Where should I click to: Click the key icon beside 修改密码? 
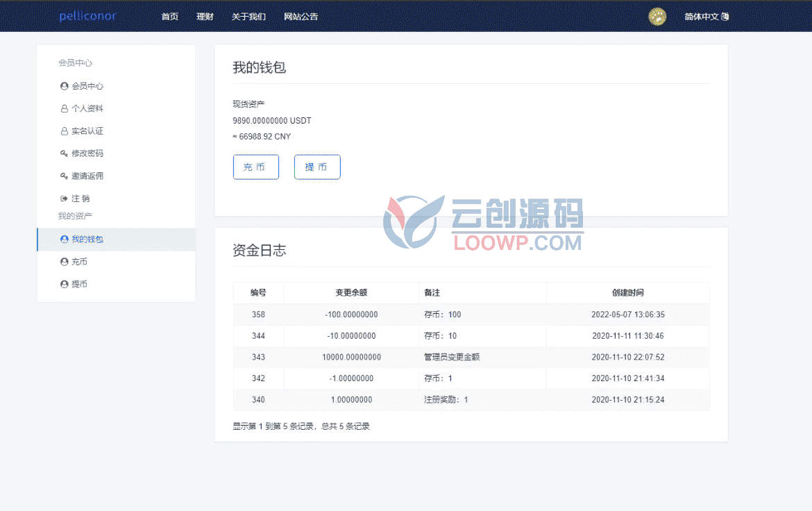click(65, 153)
